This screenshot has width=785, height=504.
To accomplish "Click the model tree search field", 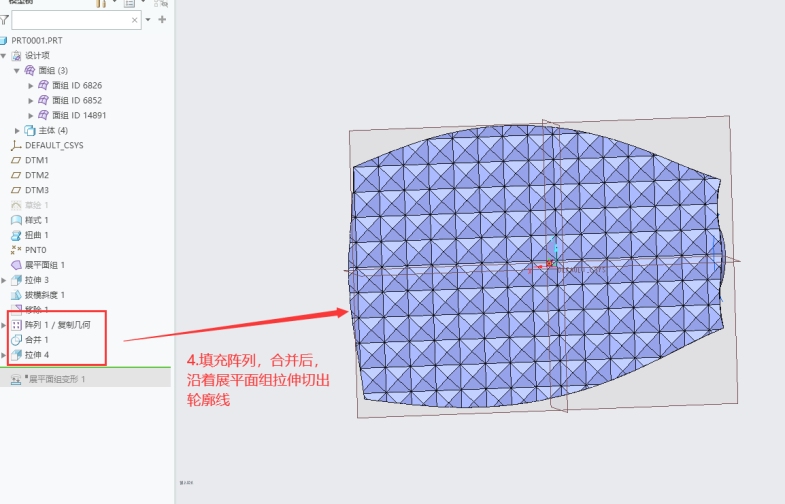I will 70,19.
